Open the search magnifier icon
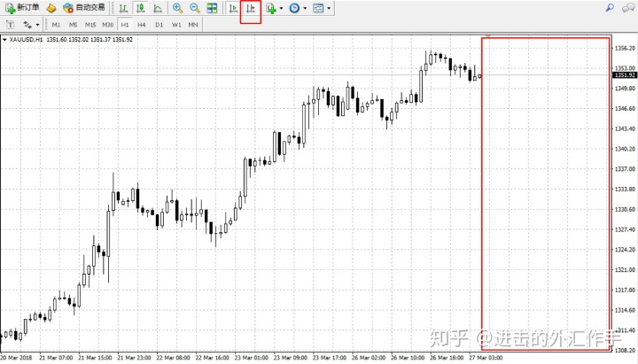Screen dimensions: 638x364 coord(610,8)
